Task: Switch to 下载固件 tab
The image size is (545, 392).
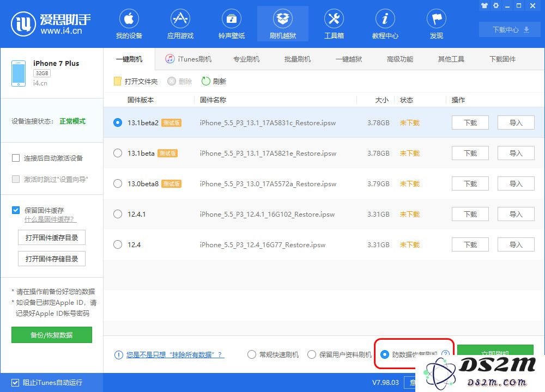Action: 502,59
